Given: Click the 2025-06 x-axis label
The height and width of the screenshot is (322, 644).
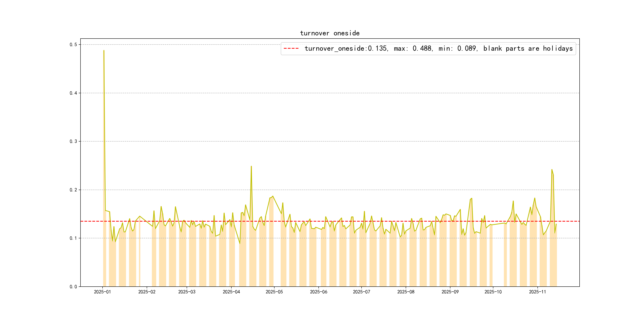Looking at the screenshot, I should click(x=318, y=292).
